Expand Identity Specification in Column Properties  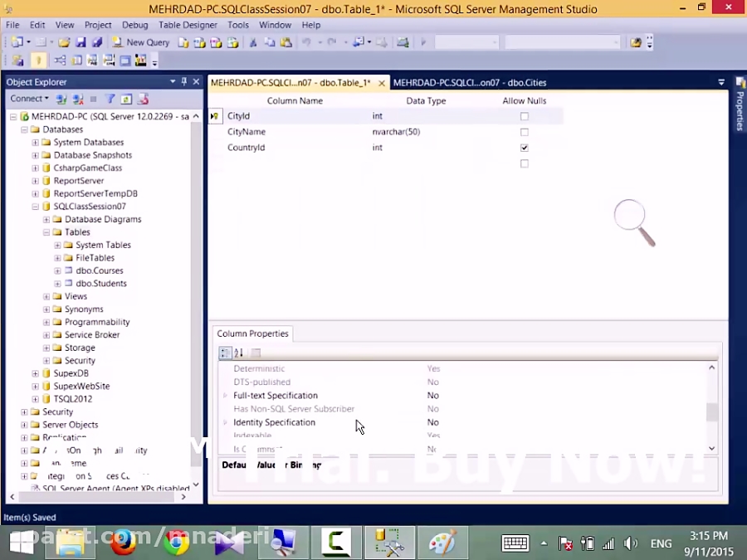(225, 422)
